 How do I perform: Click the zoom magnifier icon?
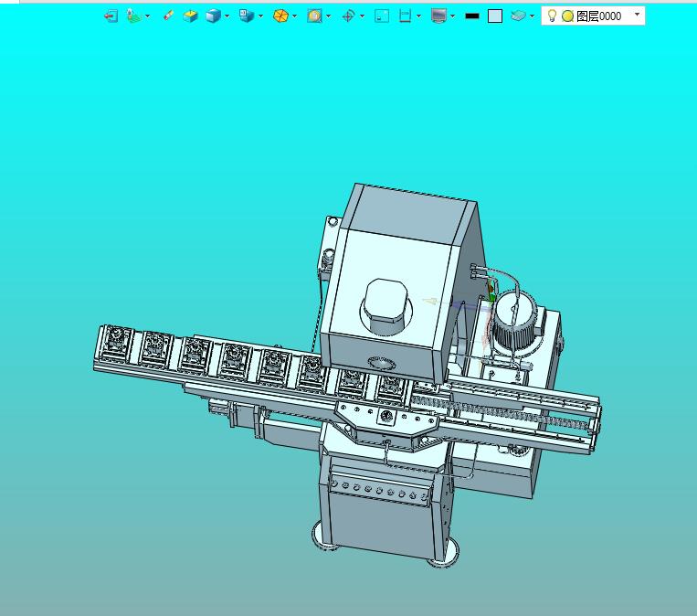314,16
